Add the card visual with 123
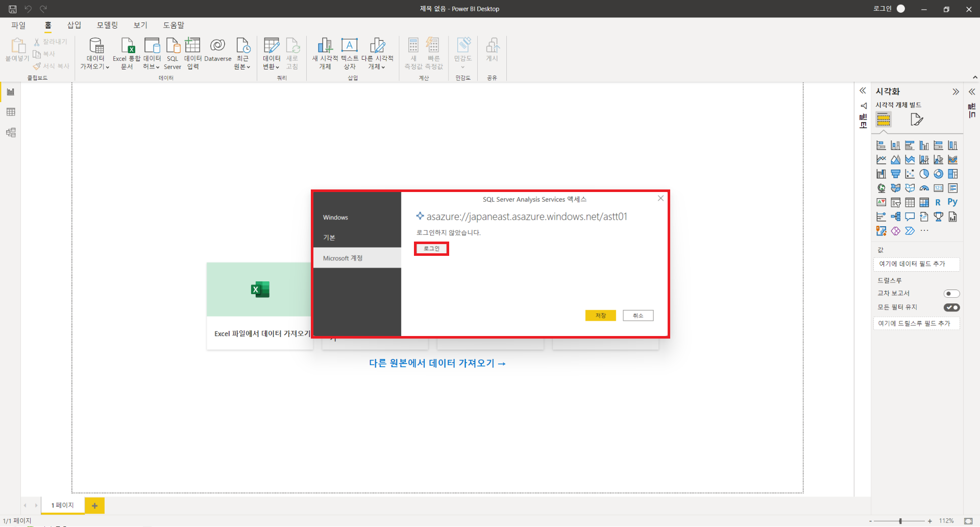This screenshot has height=527, width=980. pos(938,188)
